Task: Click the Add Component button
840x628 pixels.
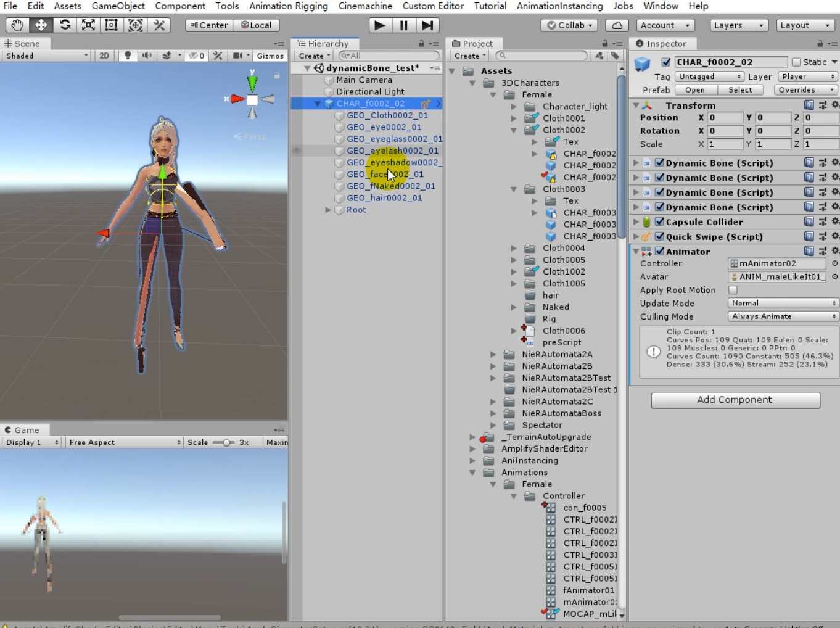Action: tap(735, 400)
